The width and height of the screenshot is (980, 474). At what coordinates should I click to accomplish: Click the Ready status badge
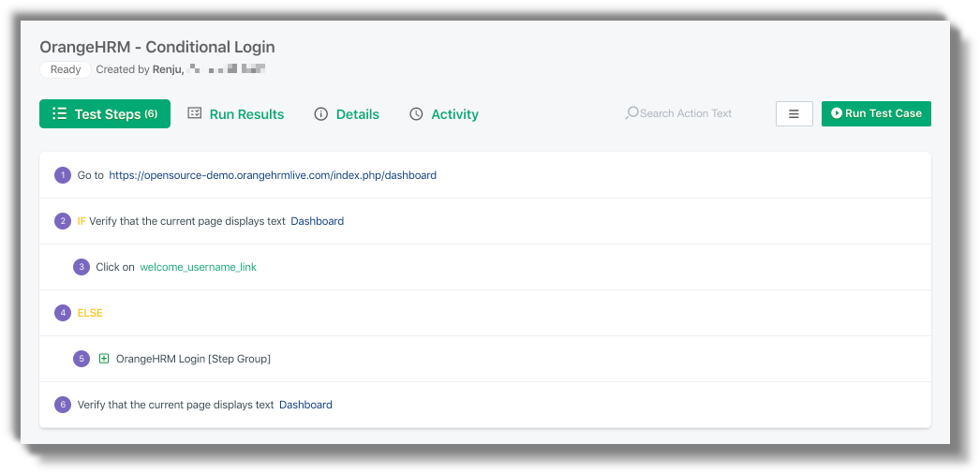[66, 69]
